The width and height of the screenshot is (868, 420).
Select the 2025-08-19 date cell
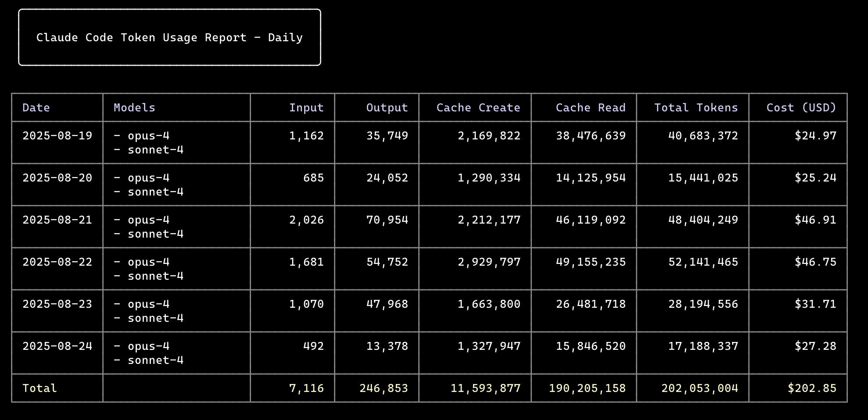(57, 136)
